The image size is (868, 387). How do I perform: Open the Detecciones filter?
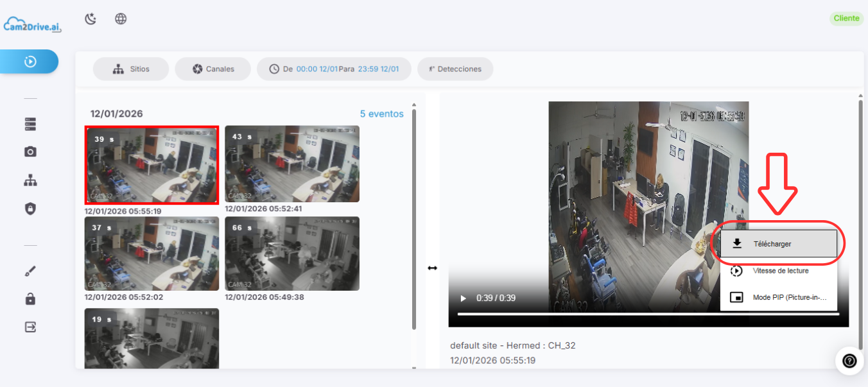(455, 69)
